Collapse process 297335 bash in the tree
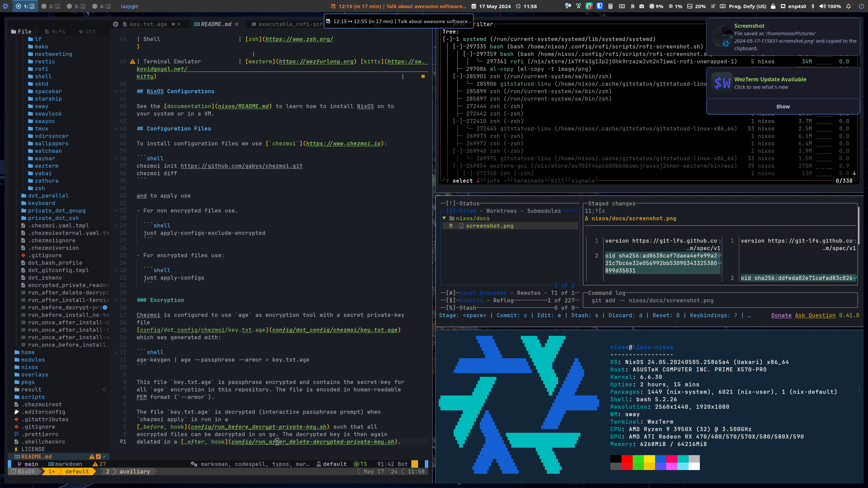The width and height of the screenshot is (868, 488). point(457,46)
